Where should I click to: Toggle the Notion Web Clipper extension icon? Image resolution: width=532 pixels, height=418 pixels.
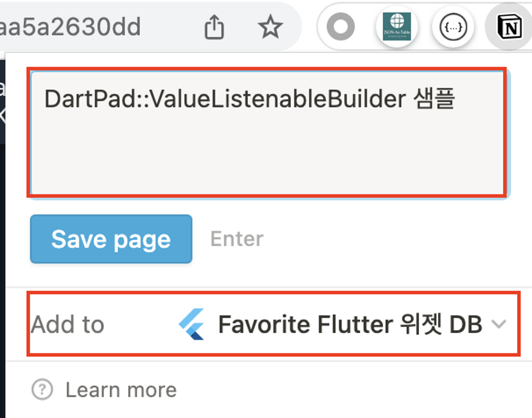509,27
